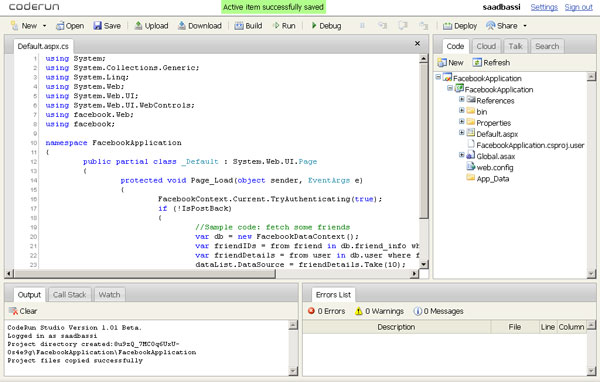
Task: Open the New dropdown arrow in toolbar
Action: click(x=44, y=26)
